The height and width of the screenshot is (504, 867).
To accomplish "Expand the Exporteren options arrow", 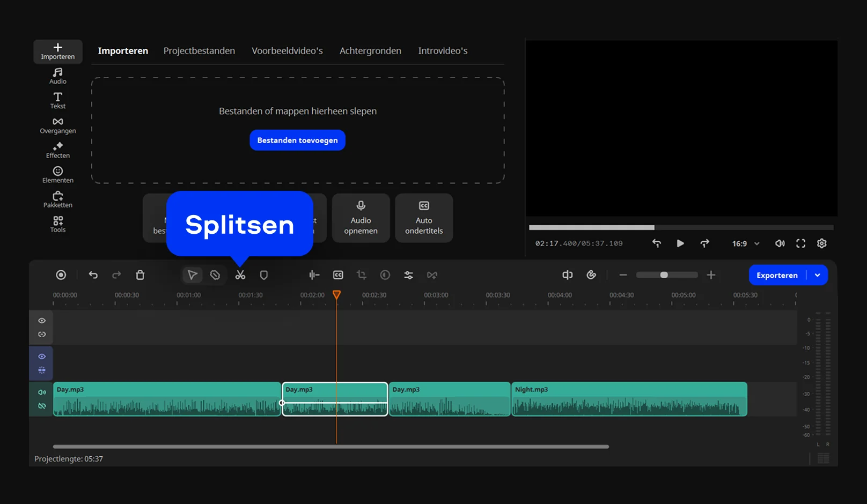I will (817, 275).
